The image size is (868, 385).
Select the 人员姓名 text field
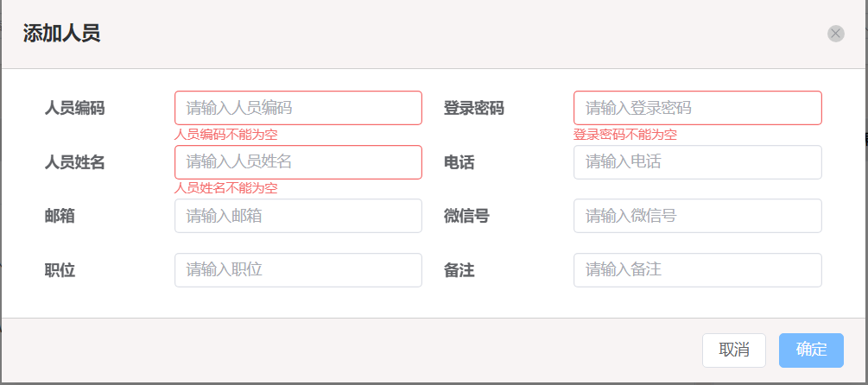point(298,162)
